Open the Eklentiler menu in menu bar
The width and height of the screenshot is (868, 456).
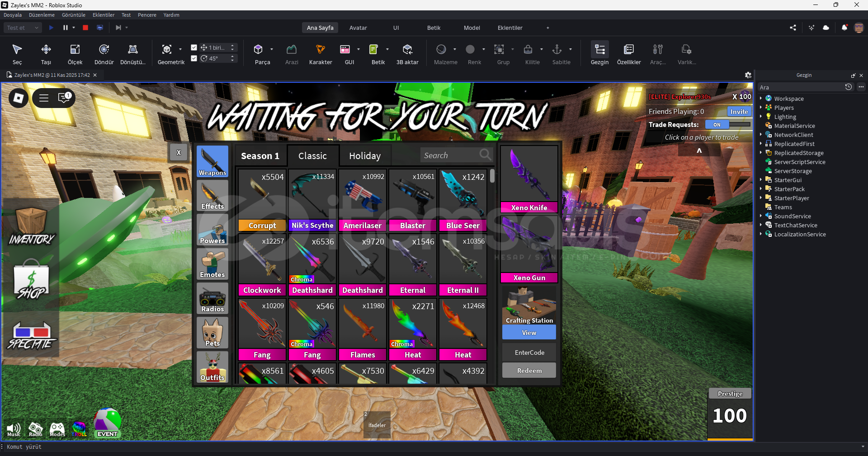point(104,15)
